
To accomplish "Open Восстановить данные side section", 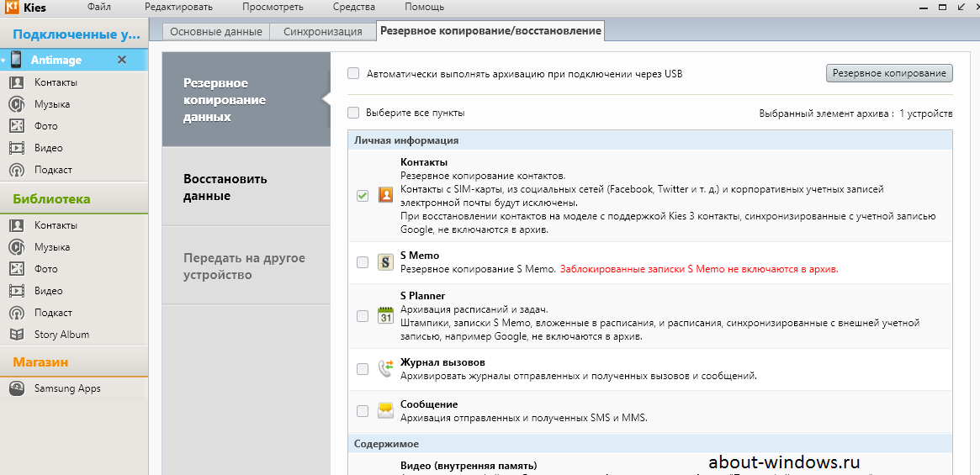I will [x=246, y=187].
